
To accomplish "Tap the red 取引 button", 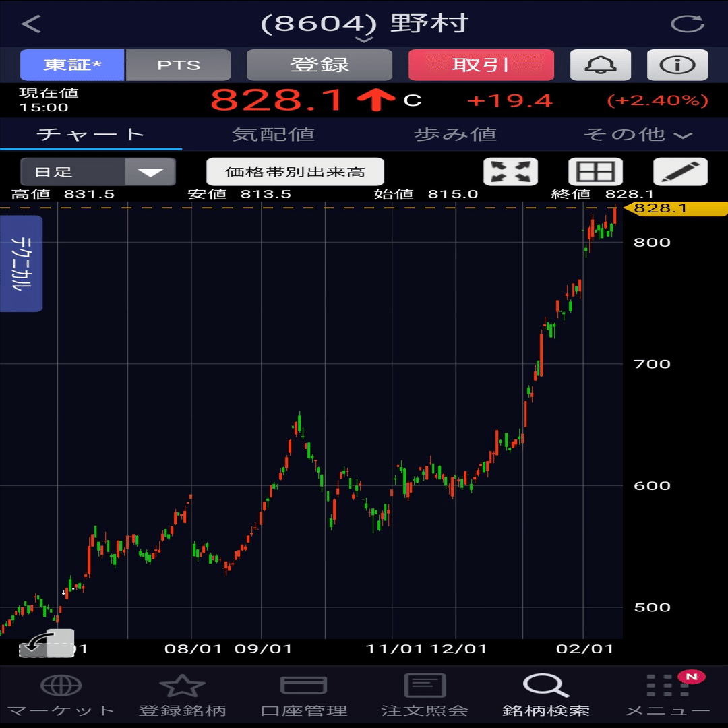I will [x=481, y=65].
